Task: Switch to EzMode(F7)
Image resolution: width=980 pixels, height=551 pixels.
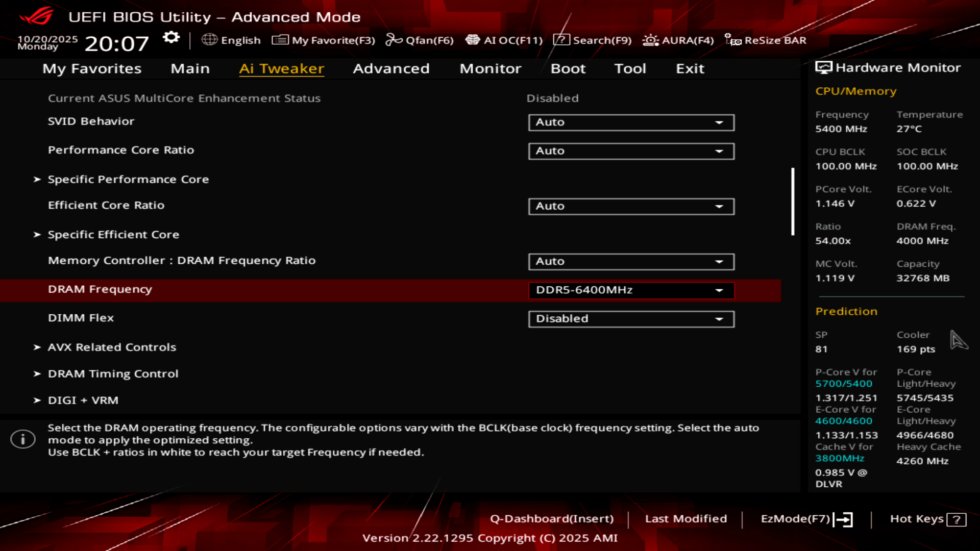Action: 806,519
